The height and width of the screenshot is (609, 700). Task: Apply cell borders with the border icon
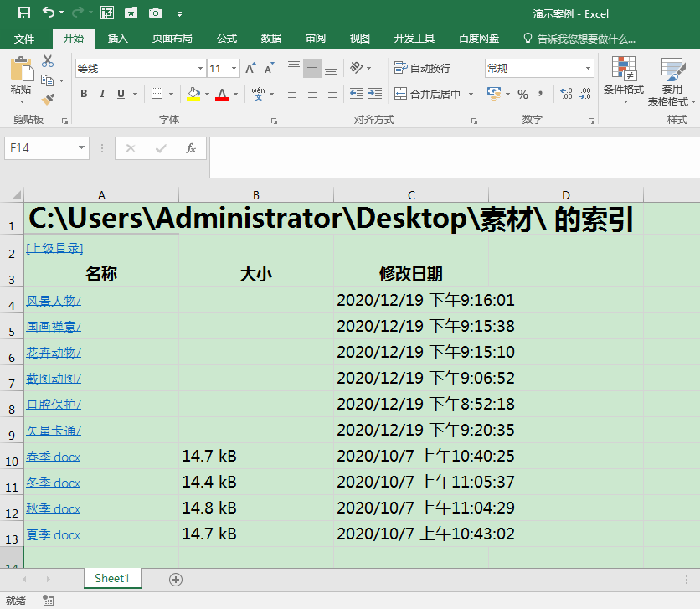tap(157, 93)
